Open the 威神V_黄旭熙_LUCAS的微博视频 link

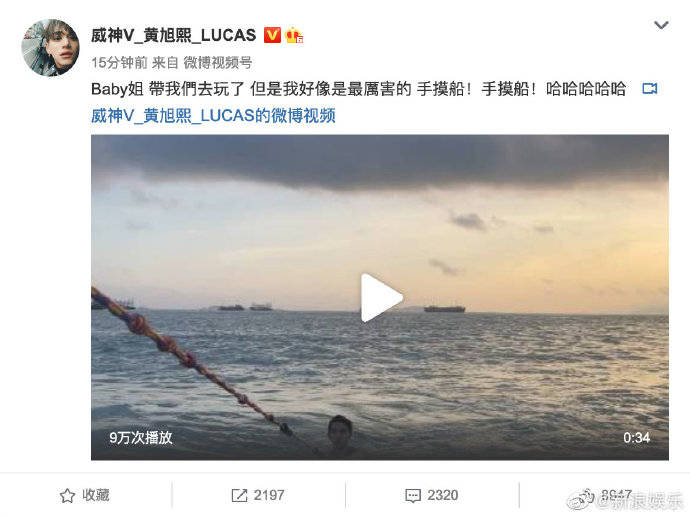pyautogui.click(x=213, y=116)
